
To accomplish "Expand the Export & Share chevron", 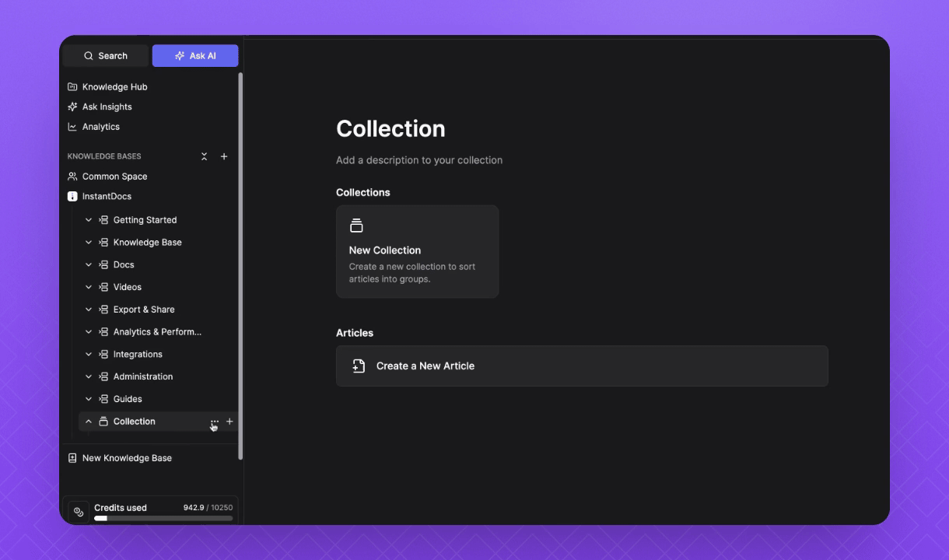I will click(x=89, y=310).
